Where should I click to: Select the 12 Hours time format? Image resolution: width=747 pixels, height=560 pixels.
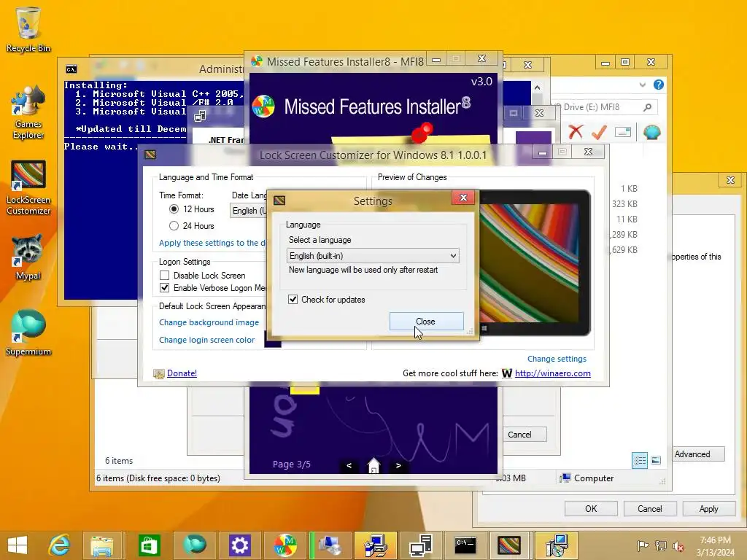click(x=174, y=209)
